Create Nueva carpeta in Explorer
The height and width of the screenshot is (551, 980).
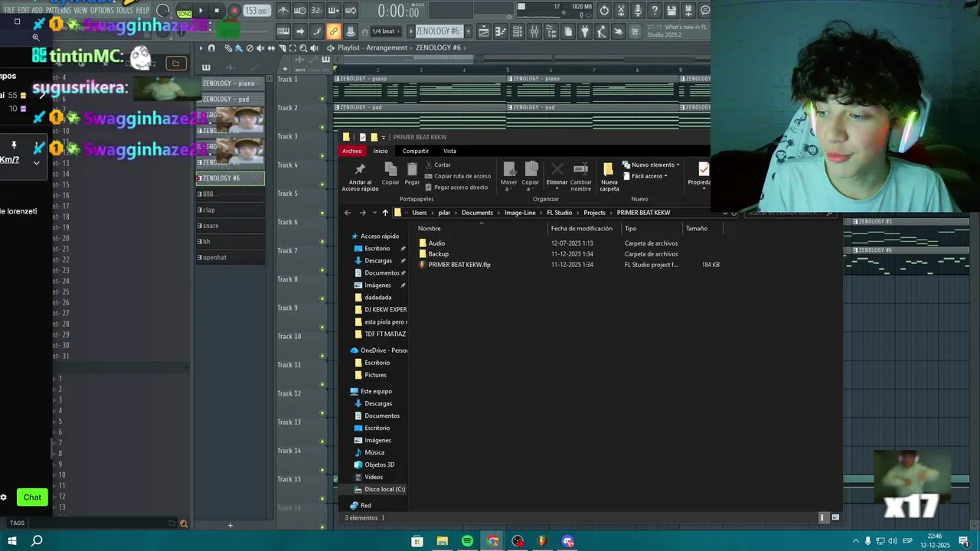coord(609,177)
